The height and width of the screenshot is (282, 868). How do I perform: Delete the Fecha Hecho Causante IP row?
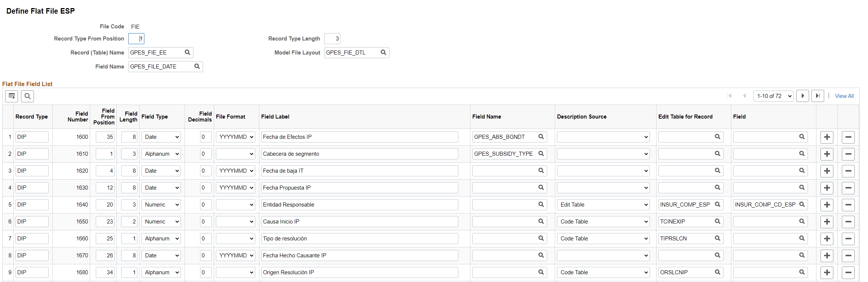(x=848, y=255)
